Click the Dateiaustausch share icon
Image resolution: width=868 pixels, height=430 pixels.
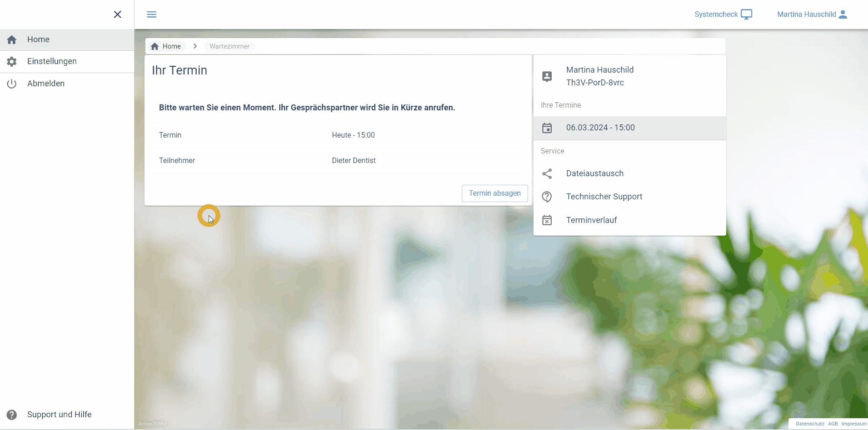[547, 173]
